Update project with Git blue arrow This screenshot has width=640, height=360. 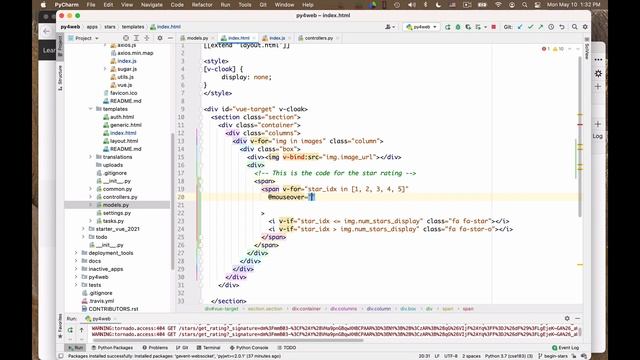(520, 27)
